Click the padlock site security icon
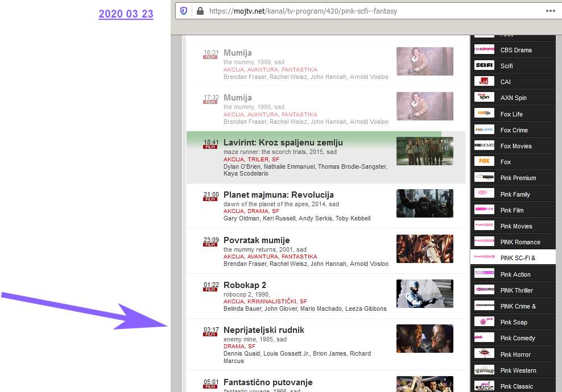Viewport: 562px width, 392px height. [199, 11]
